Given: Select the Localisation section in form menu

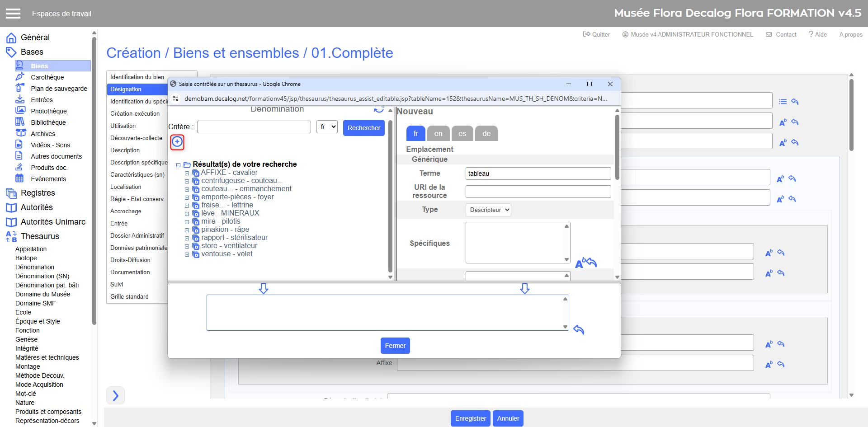Looking at the screenshot, I should coord(126,187).
